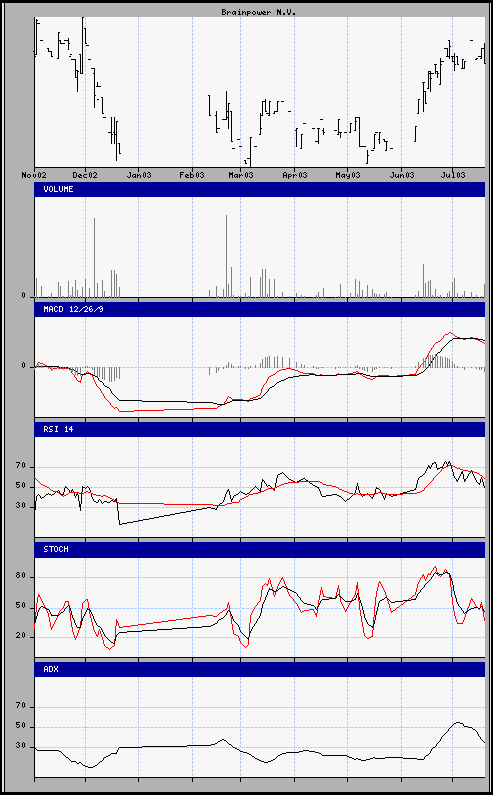Click the VOLUME panel header bar
Image resolution: width=493 pixels, height=795 pixels.
pos(260,189)
